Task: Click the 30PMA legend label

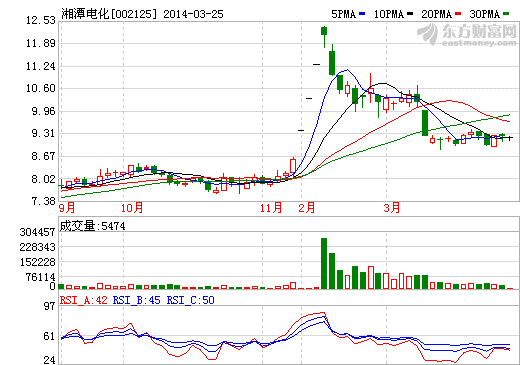Action: coord(485,14)
